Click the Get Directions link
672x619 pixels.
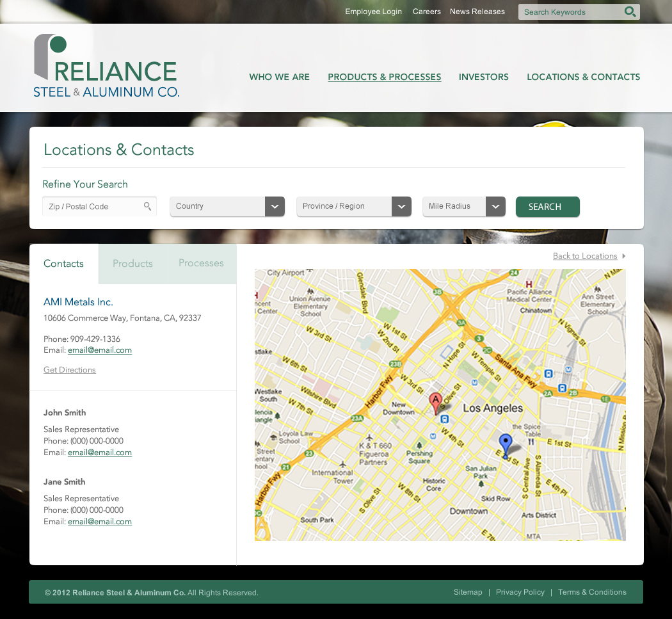[69, 370]
